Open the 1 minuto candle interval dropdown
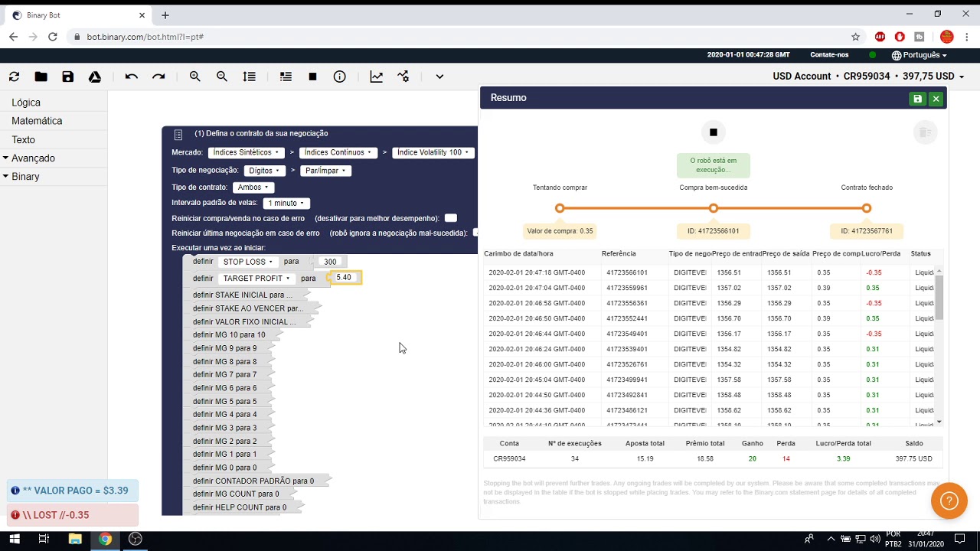The width and height of the screenshot is (980, 551). tap(286, 204)
